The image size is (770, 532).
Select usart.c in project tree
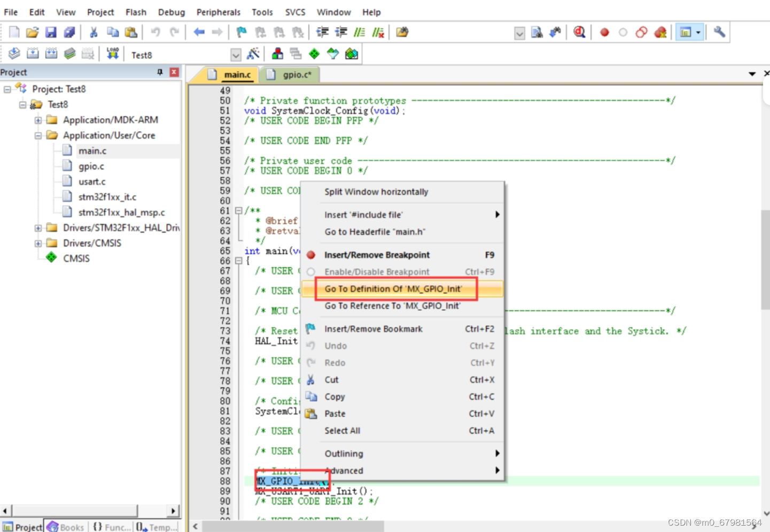(x=92, y=182)
